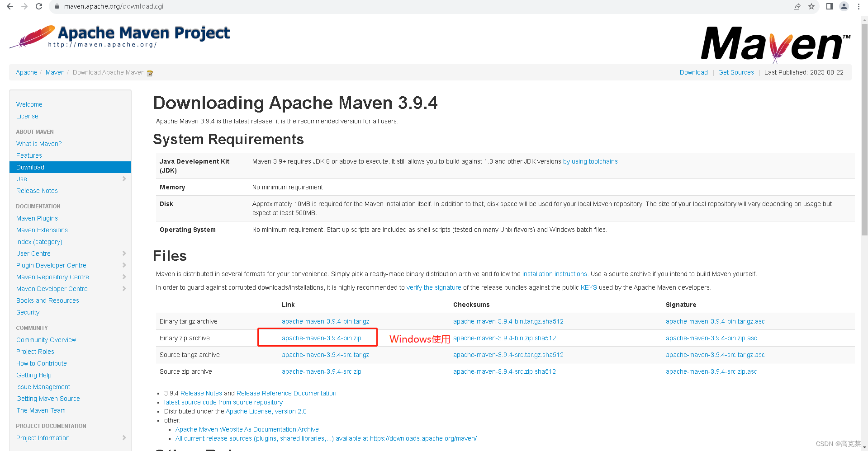This screenshot has height=451, width=868.
Task: Open the installation instructions link
Action: (x=555, y=274)
